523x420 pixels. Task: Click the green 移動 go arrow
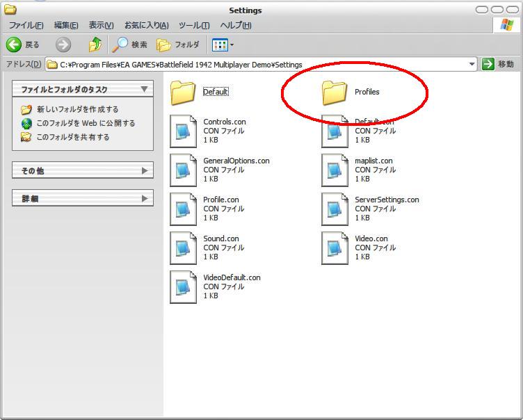coord(488,64)
